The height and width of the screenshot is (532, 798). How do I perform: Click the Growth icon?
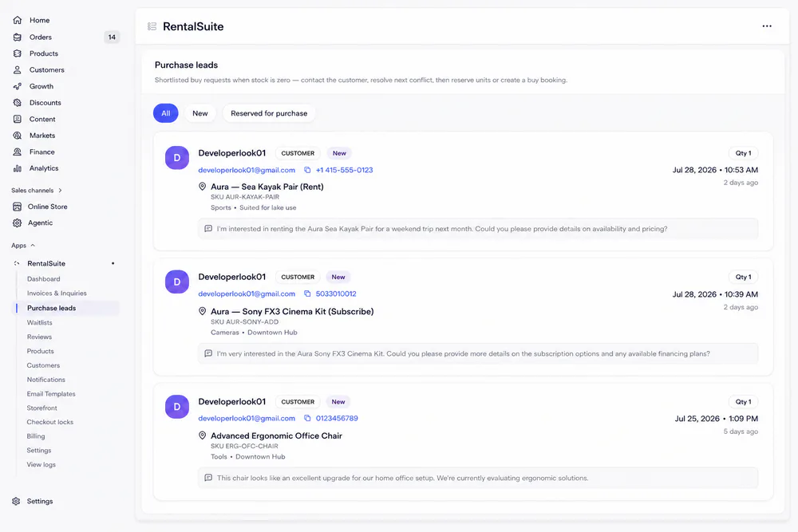[18, 86]
